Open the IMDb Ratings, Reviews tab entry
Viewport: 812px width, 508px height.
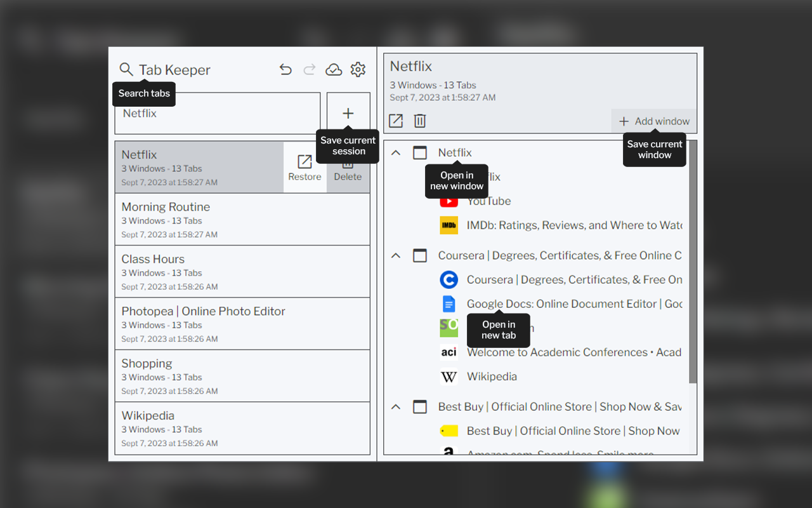(575, 225)
